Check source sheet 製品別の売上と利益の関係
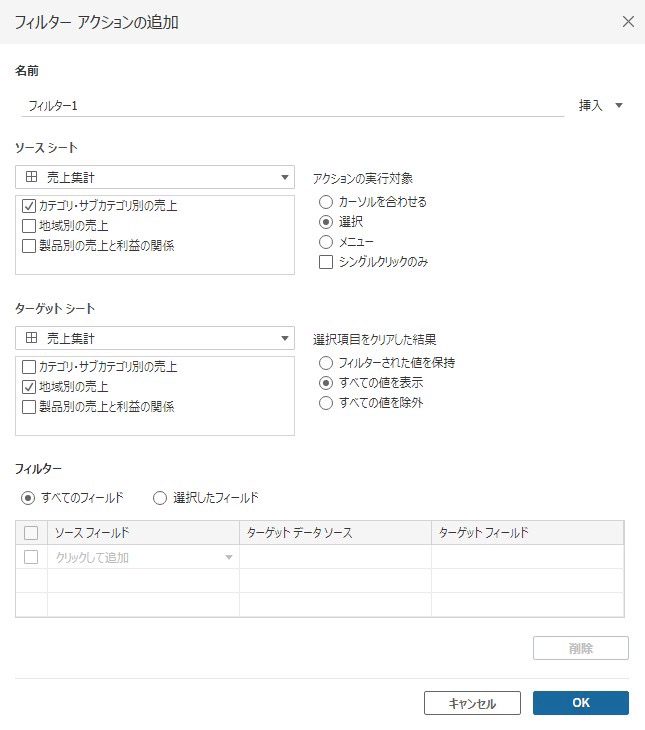 [29, 245]
